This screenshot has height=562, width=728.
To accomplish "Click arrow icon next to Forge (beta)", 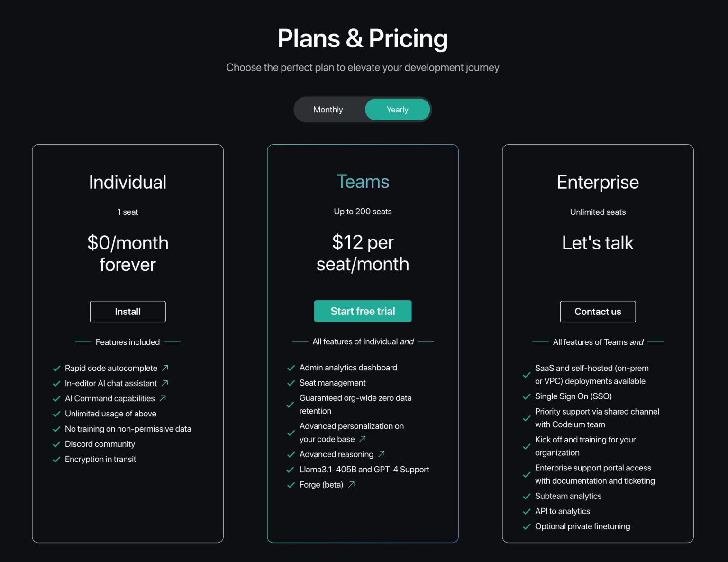I will tap(351, 484).
